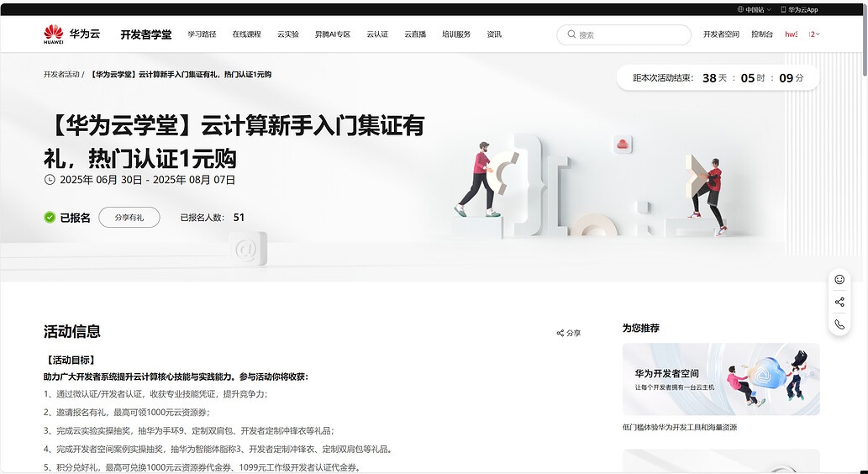Click the phone contact icon in floating sidebar

(x=839, y=324)
